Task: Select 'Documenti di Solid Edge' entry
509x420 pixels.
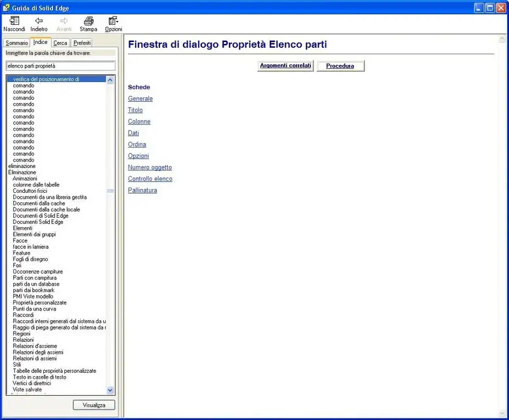Action: (41, 216)
